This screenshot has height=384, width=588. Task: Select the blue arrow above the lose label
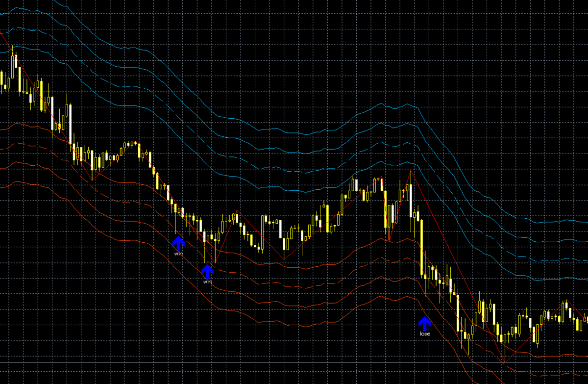click(x=424, y=323)
